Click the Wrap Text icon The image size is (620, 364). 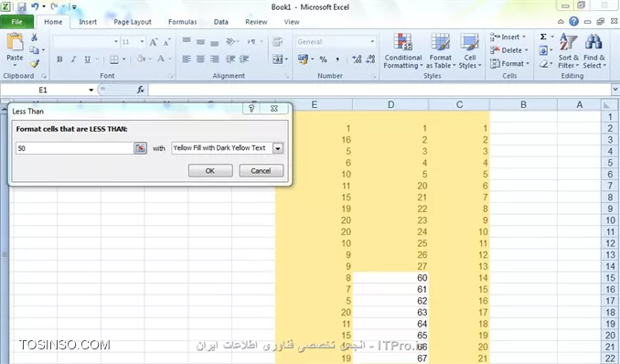[x=278, y=41]
